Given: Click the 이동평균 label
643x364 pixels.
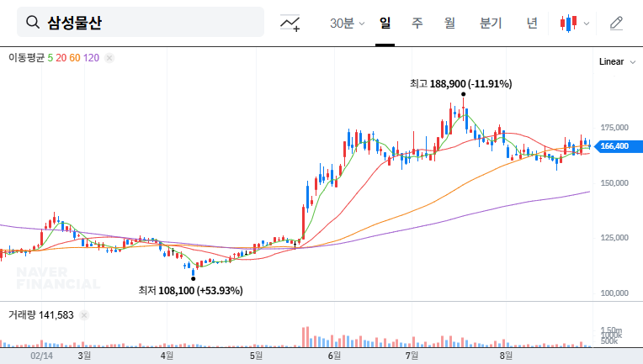Looking at the screenshot, I should pos(27,58).
